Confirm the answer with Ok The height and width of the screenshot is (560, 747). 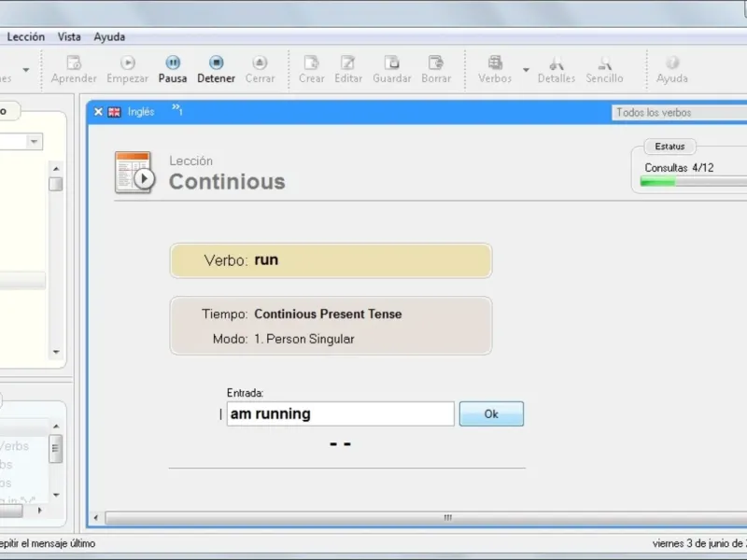[491, 413]
